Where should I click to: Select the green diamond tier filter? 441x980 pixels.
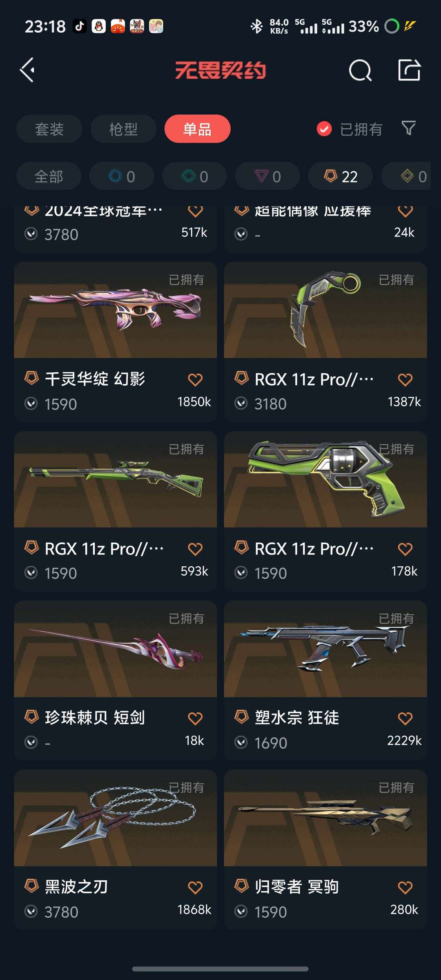click(194, 176)
